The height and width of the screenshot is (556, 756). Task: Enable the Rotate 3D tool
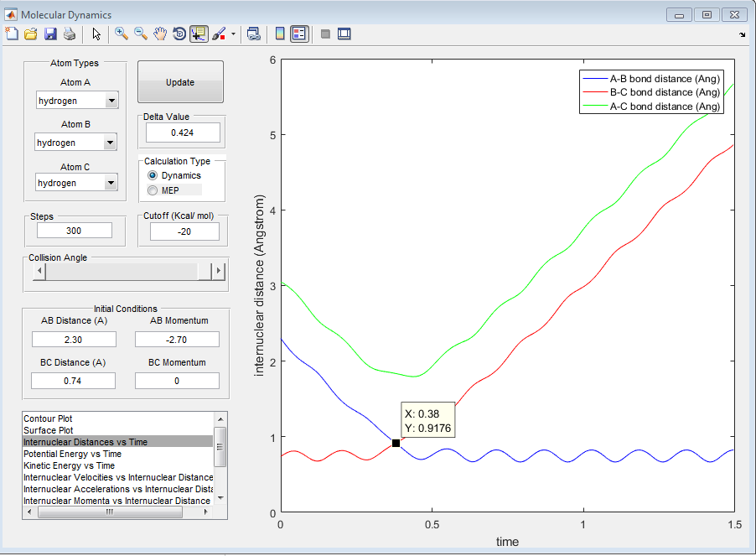[x=179, y=34]
